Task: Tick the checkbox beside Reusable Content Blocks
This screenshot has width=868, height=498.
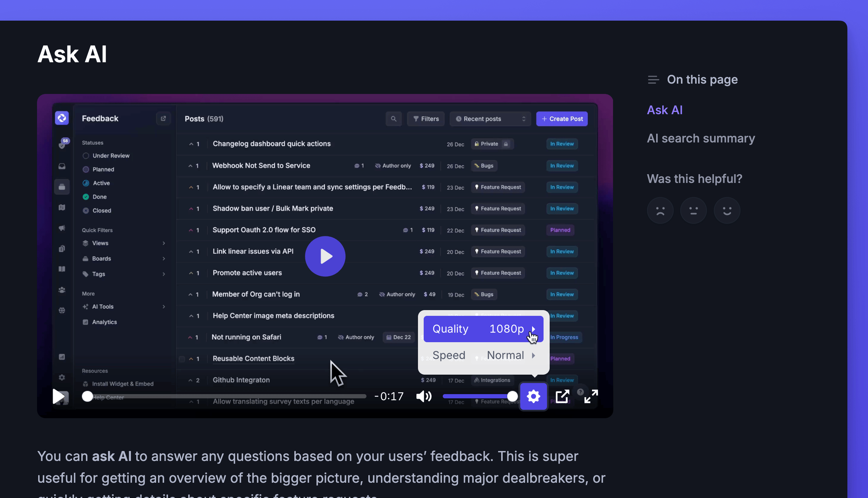Action: click(x=182, y=359)
